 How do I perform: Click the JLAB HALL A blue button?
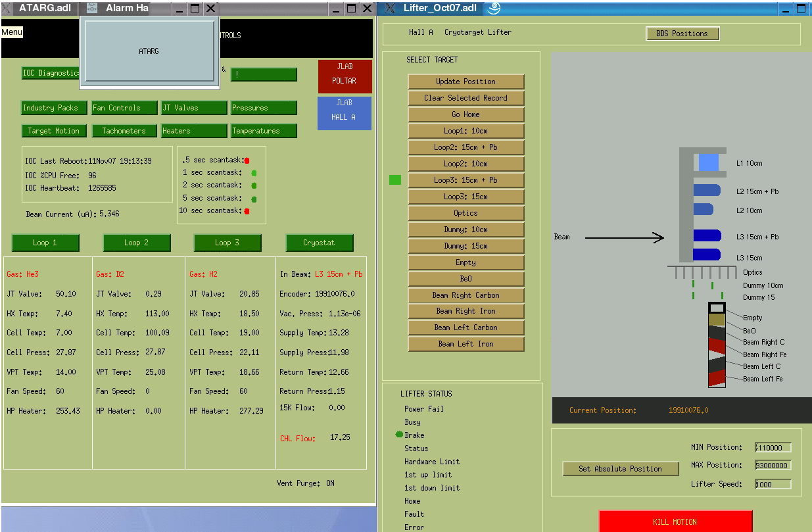(345, 113)
